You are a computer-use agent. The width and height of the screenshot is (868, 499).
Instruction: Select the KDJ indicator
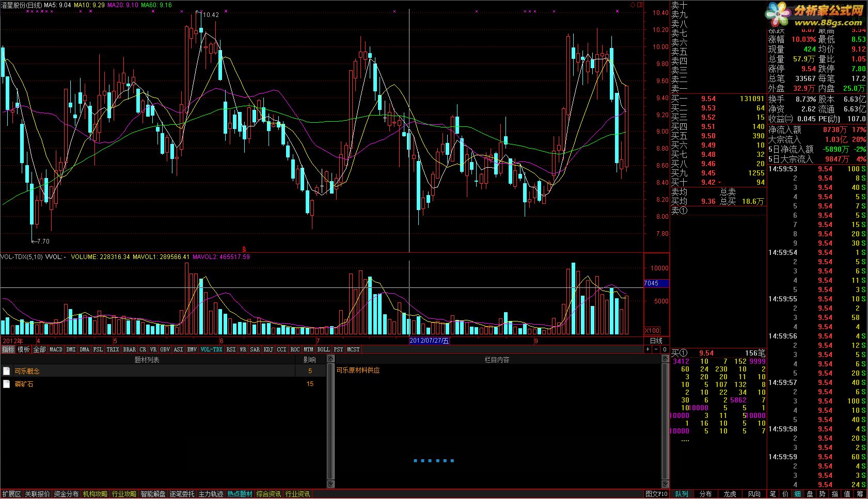click(x=269, y=349)
